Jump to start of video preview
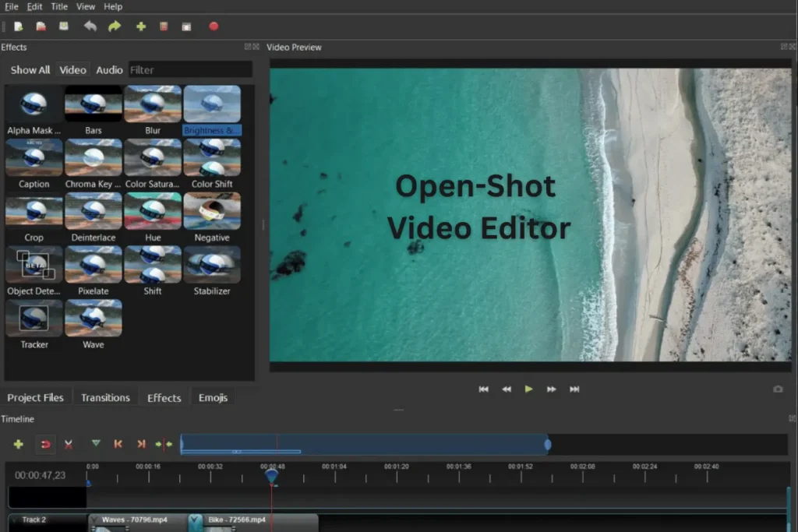 [x=483, y=389]
